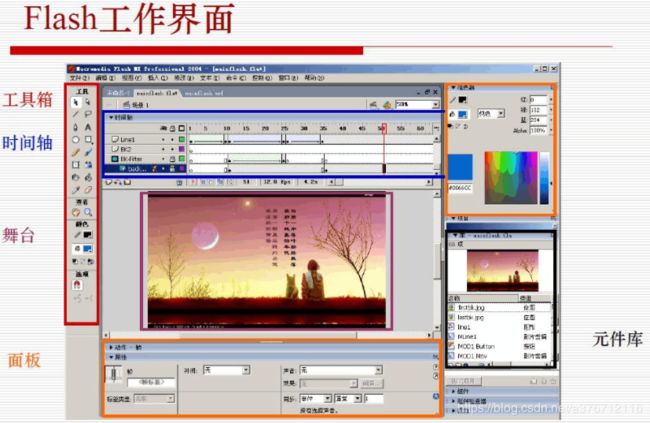The width and height of the screenshot is (650, 423).
Task: Collapse the properties panel arrow
Action: [x=111, y=357]
